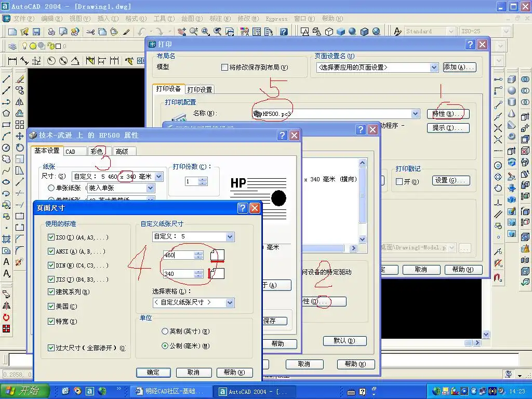Toggle the JIS (B4, B3, ...) checkbox
The width and height of the screenshot is (532, 399).
tap(51, 279)
